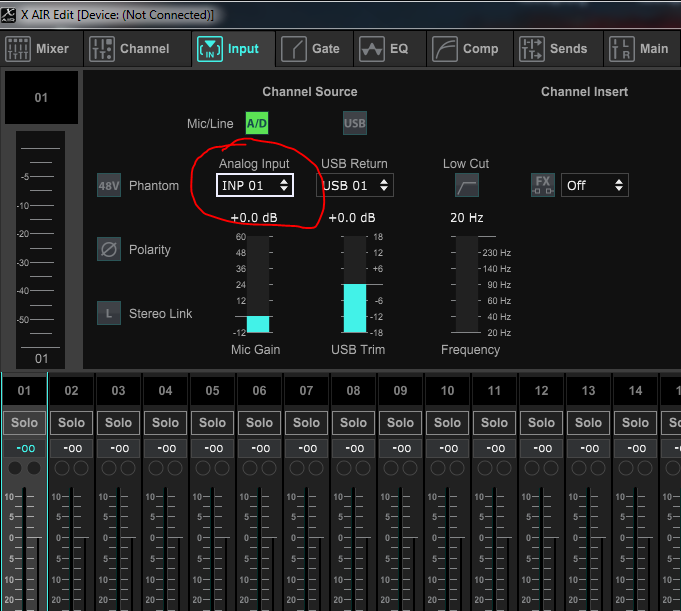Screen dimensions: 681x611
Task: Solo channel 12
Action: [x=541, y=423]
